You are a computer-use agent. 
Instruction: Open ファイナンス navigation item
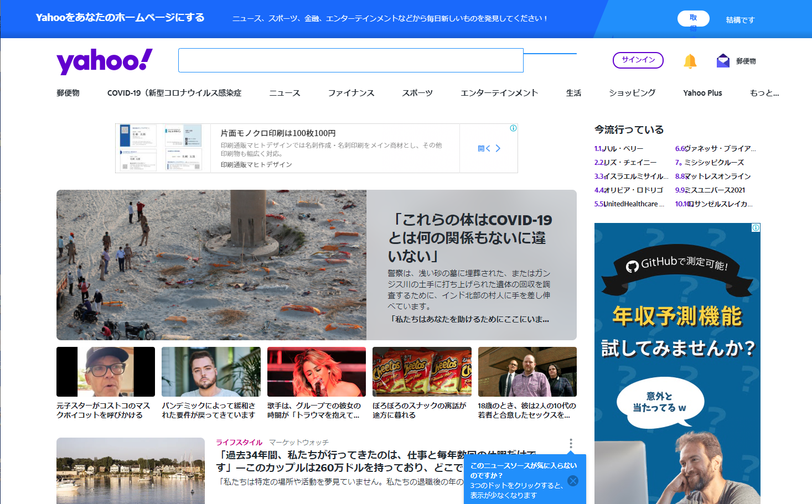pos(351,93)
